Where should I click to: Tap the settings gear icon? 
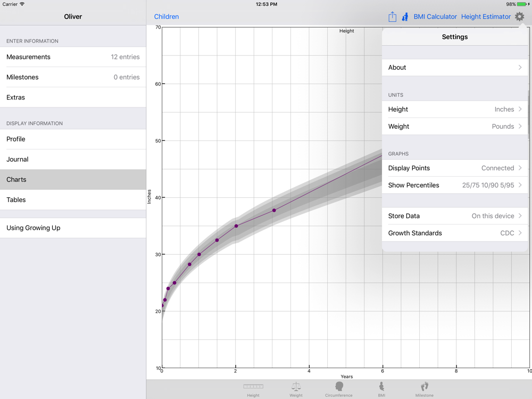pos(519,16)
